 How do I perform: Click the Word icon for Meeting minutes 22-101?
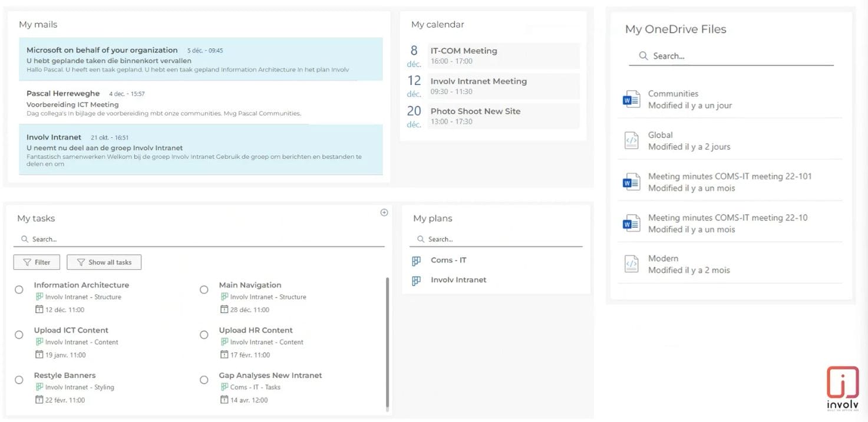tap(631, 182)
